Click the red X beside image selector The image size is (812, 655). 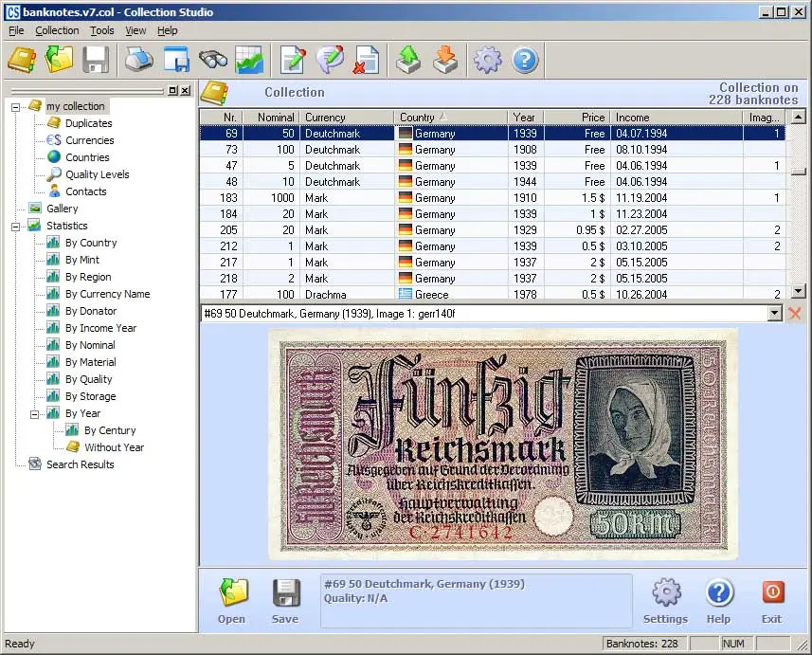tap(795, 313)
